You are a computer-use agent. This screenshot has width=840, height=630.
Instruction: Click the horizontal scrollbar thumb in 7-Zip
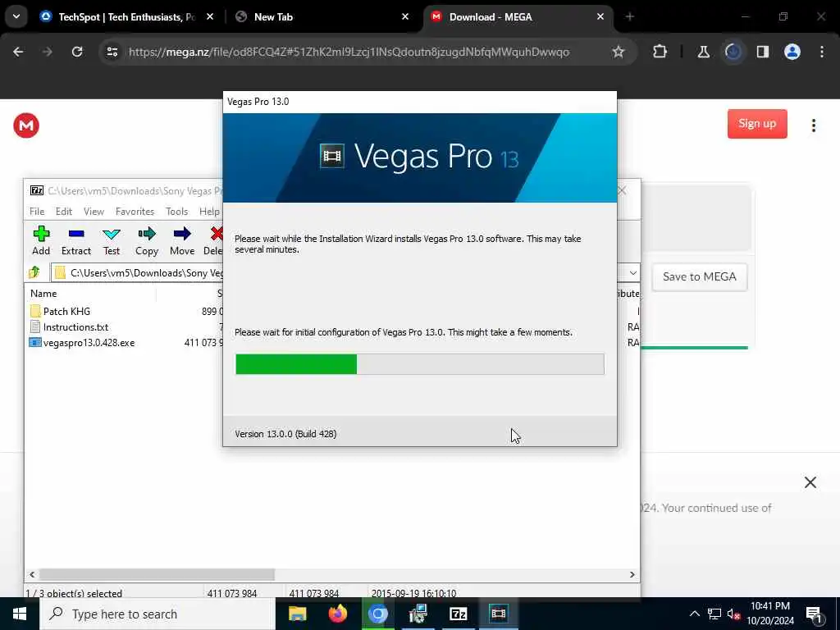coord(157,574)
